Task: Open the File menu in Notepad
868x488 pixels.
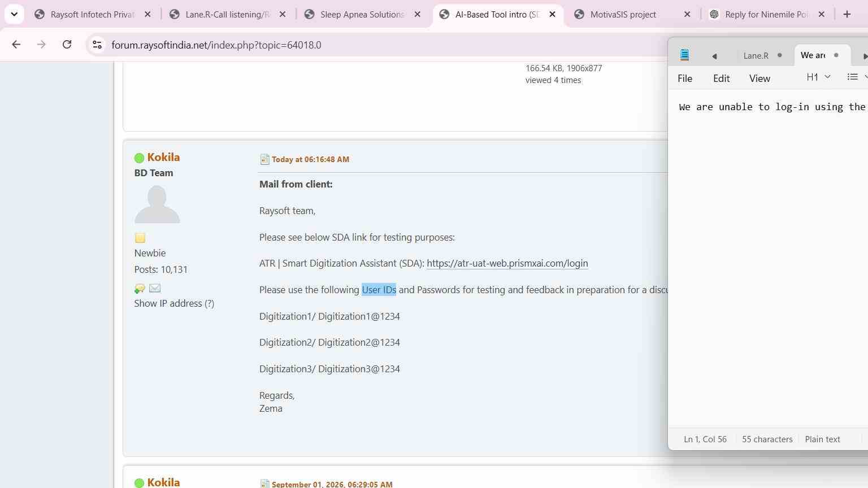Action: click(x=685, y=79)
